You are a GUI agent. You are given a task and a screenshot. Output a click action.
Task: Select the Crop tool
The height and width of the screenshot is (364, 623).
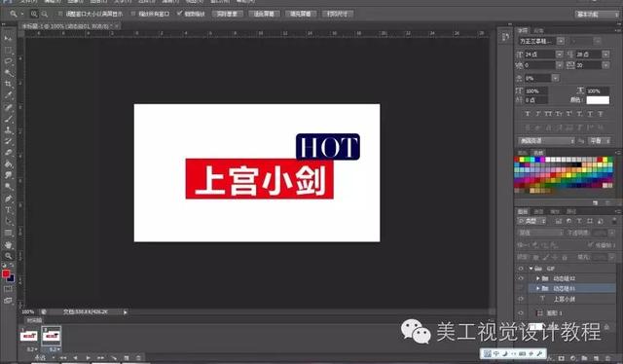click(8, 84)
